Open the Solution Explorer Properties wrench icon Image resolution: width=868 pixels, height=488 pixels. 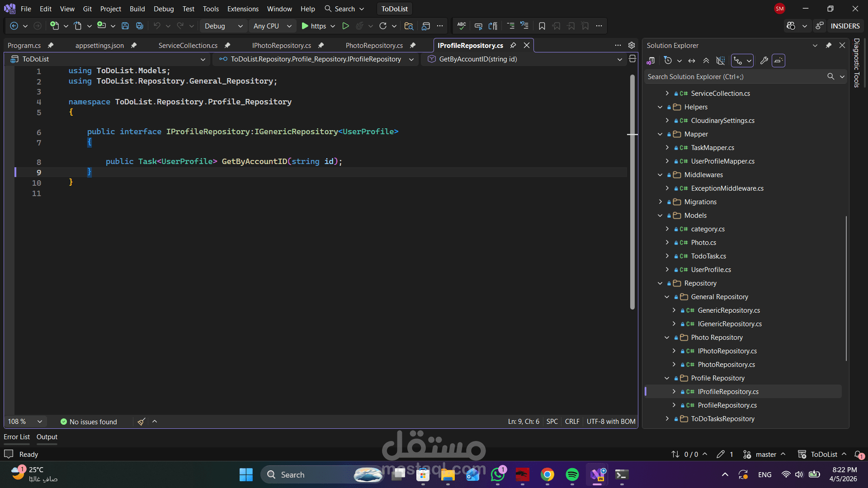764,61
